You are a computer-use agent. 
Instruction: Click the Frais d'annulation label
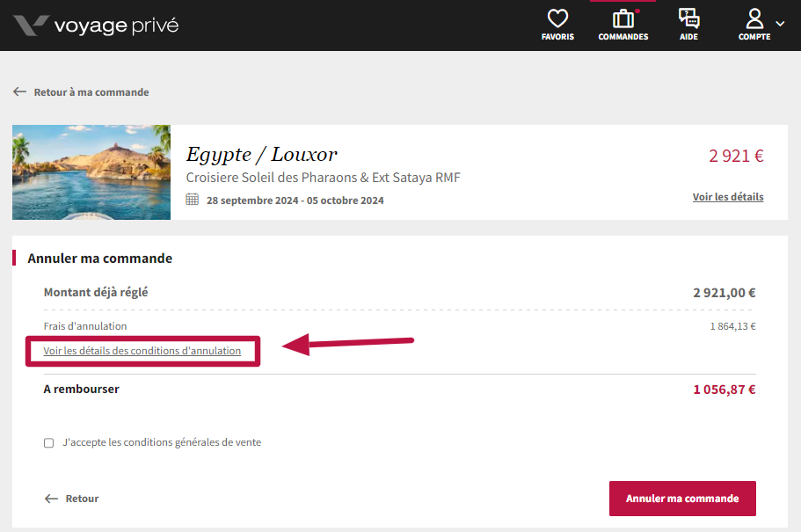tap(85, 326)
